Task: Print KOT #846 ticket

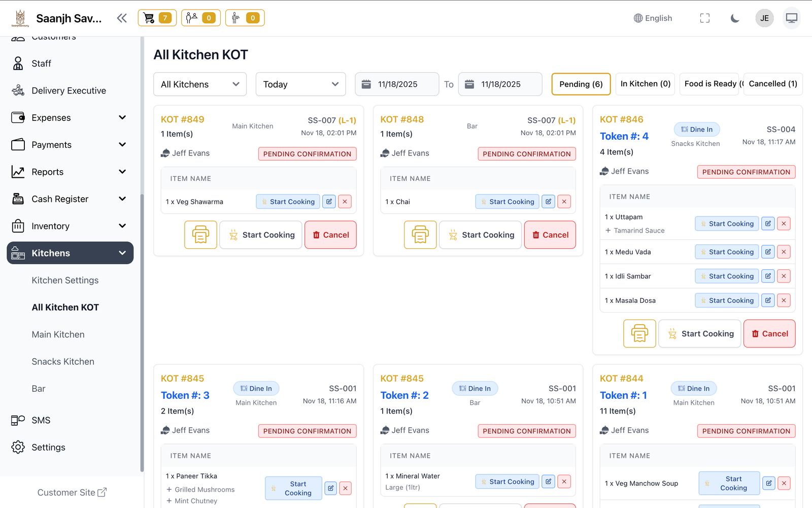Action: coord(639,334)
